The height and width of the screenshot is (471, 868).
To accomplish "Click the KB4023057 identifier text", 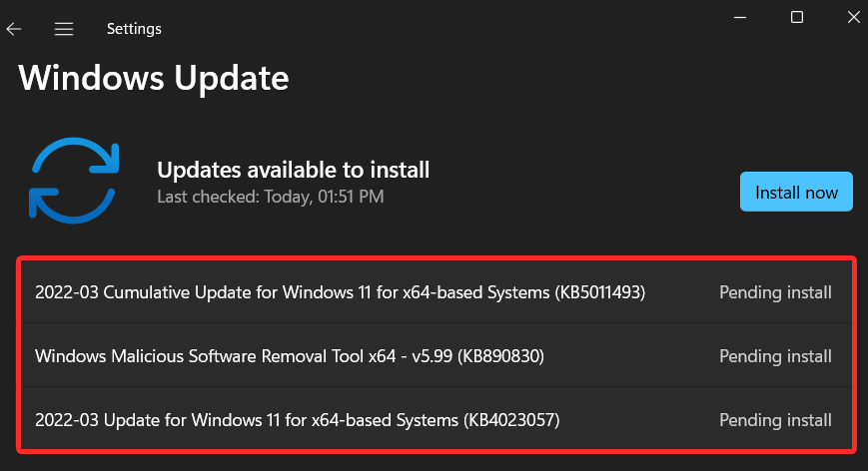I will (x=511, y=420).
